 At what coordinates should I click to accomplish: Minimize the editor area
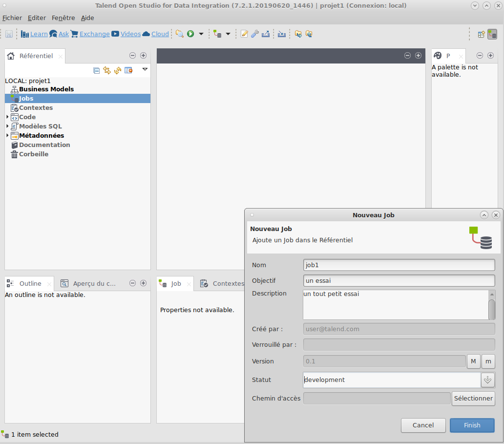[x=408, y=55]
